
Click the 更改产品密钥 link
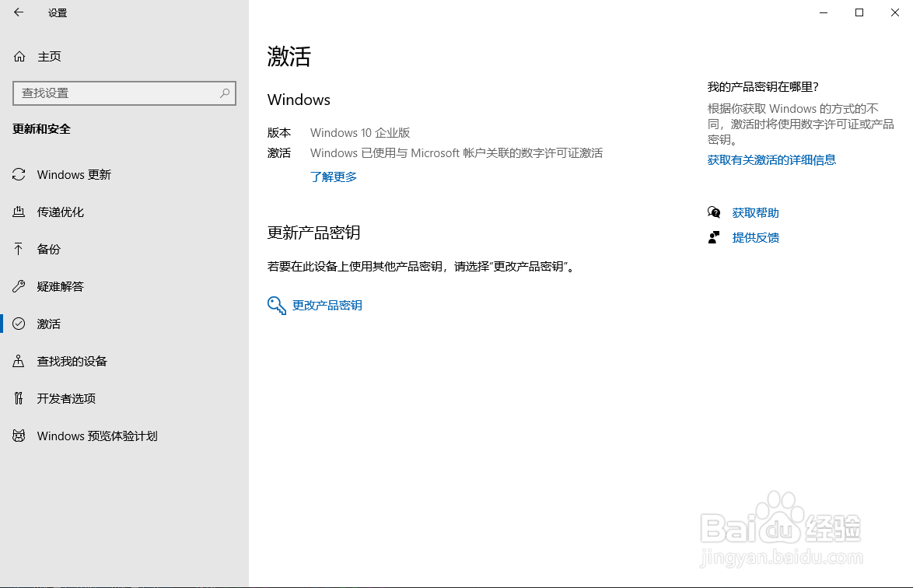pyautogui.click(x=327, y=306)
